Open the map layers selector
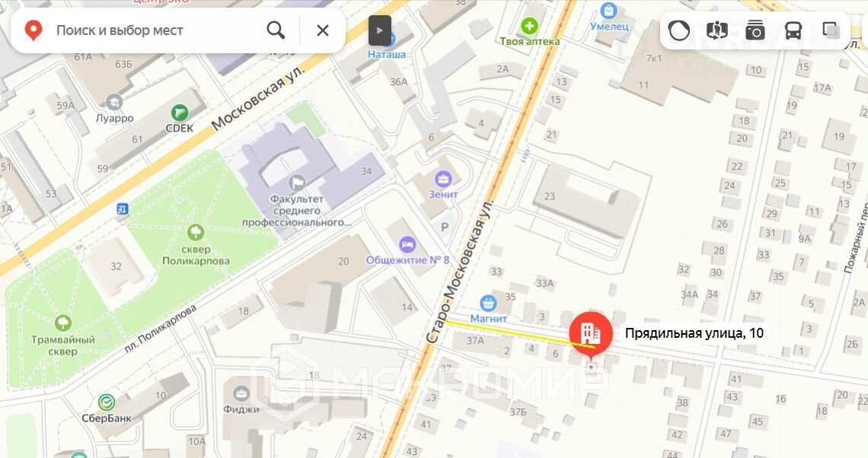 click(831, 30)
